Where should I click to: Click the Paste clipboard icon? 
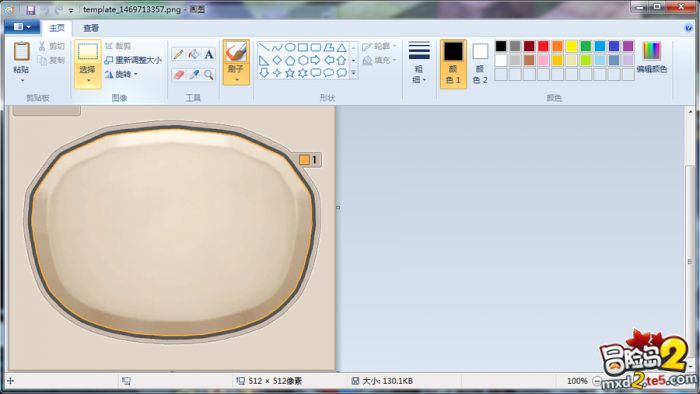[21, 52]
